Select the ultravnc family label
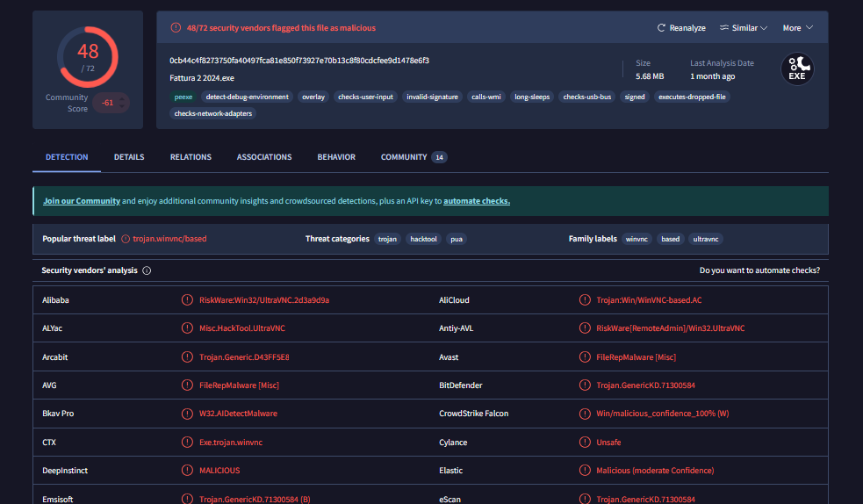This screenshot has height=504, width=863. click(x=706, y=239)
